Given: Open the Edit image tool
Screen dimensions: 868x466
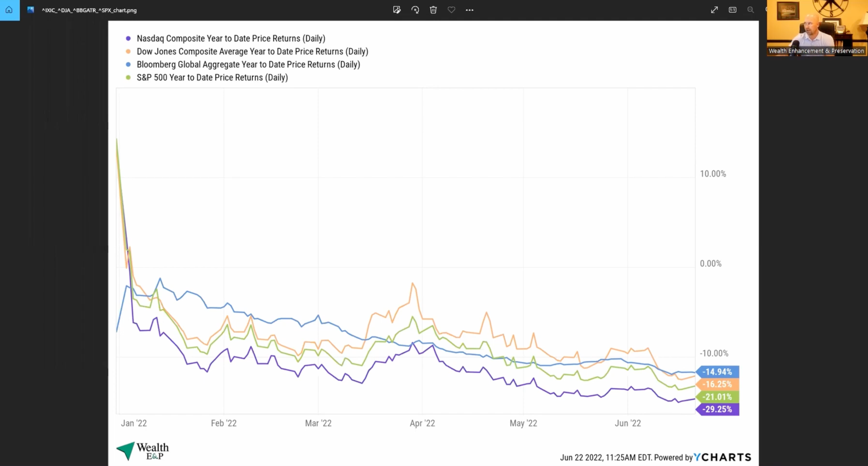Looking at the screenshot, I should [397, 10].
